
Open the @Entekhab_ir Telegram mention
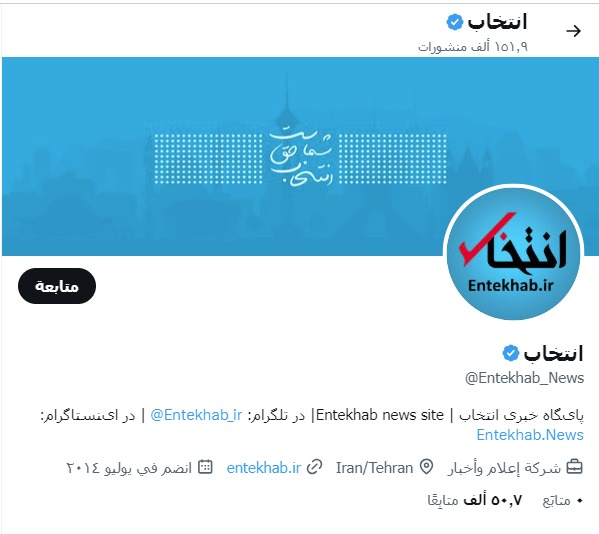(196, 414)
